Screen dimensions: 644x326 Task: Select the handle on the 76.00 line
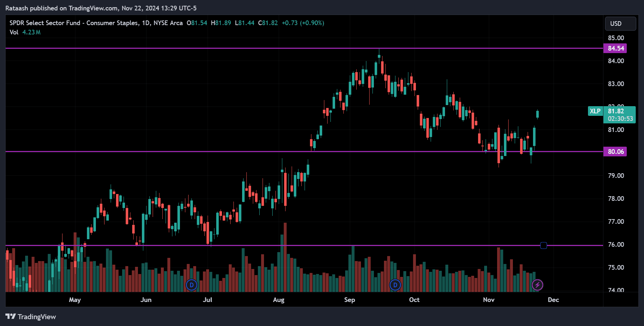click(x=543, y=245)
